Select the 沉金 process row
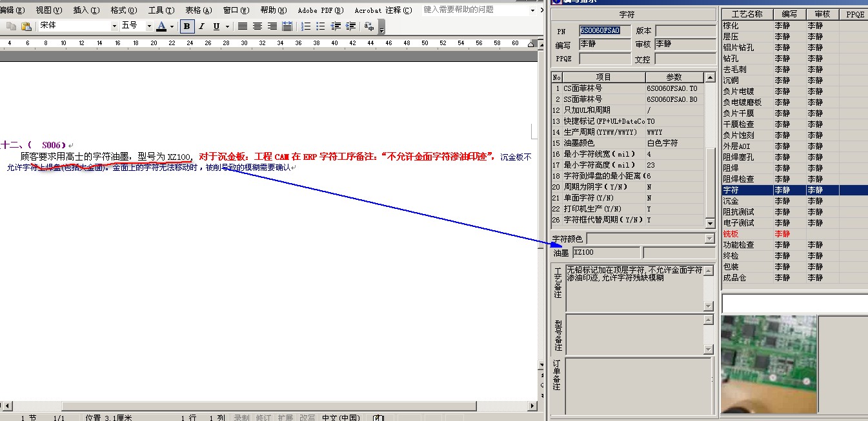868x421 pixels. click(794, 201)
